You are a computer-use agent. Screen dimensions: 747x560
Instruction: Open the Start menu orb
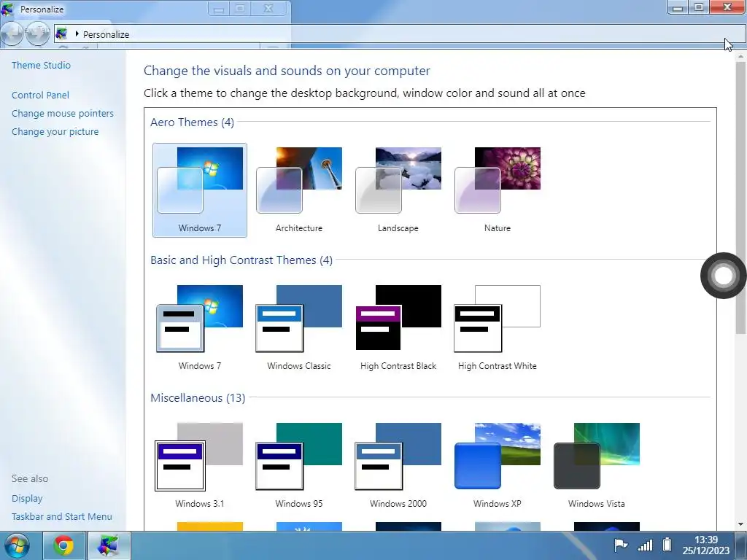(16, 545)
